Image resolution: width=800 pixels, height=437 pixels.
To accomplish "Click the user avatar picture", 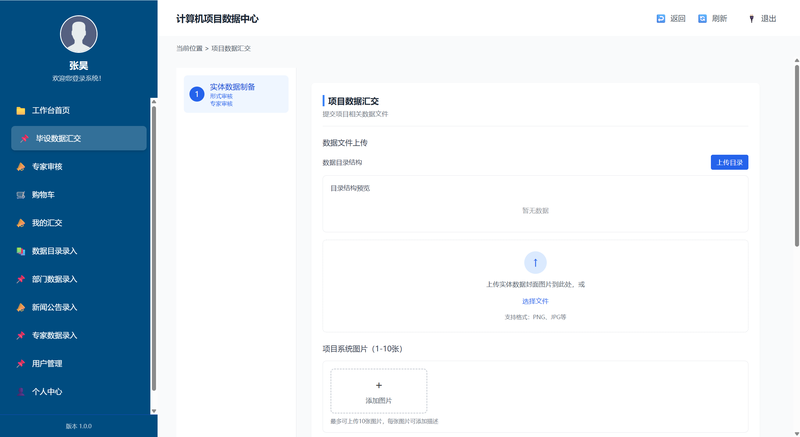I will [78, 35].
